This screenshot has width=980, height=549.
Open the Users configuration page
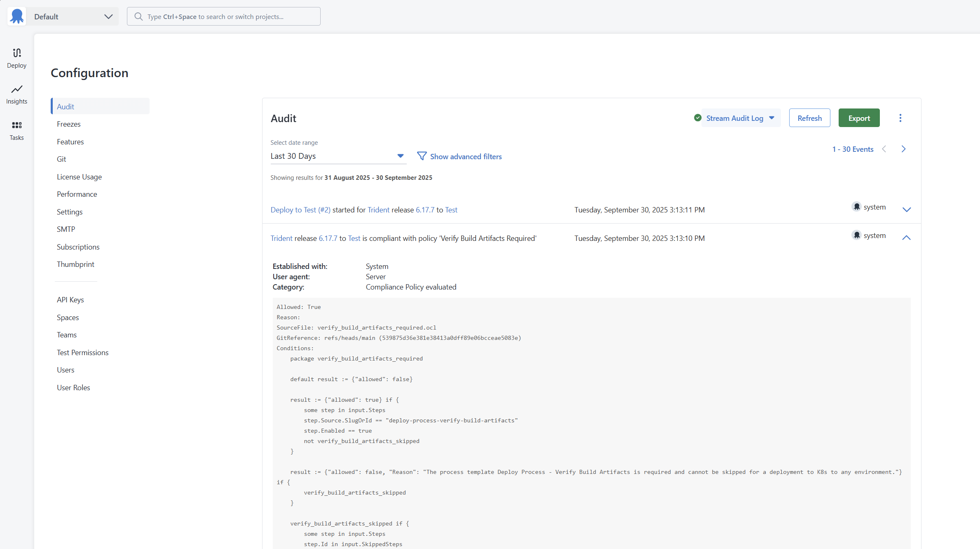tap(66, 370)
